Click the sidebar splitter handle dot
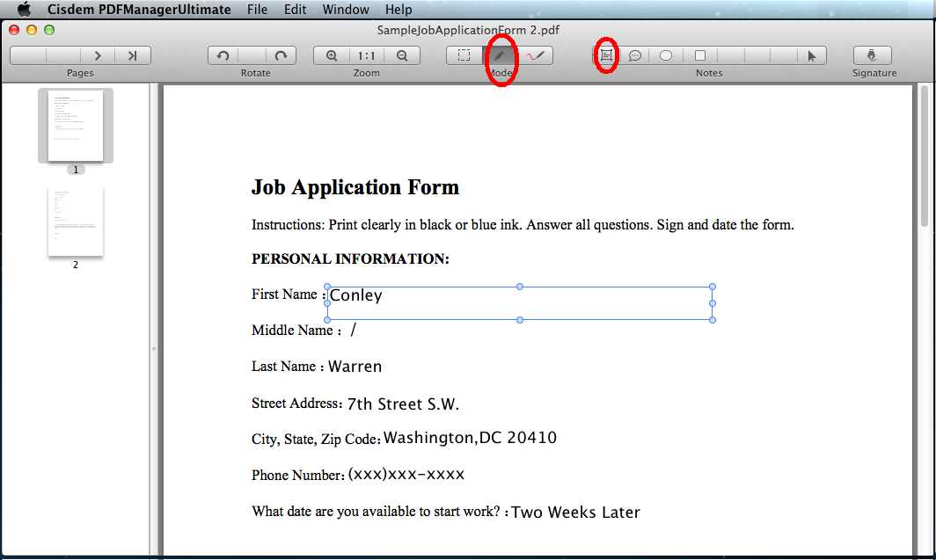Screen dimensions: 936x560 point(153,349)
